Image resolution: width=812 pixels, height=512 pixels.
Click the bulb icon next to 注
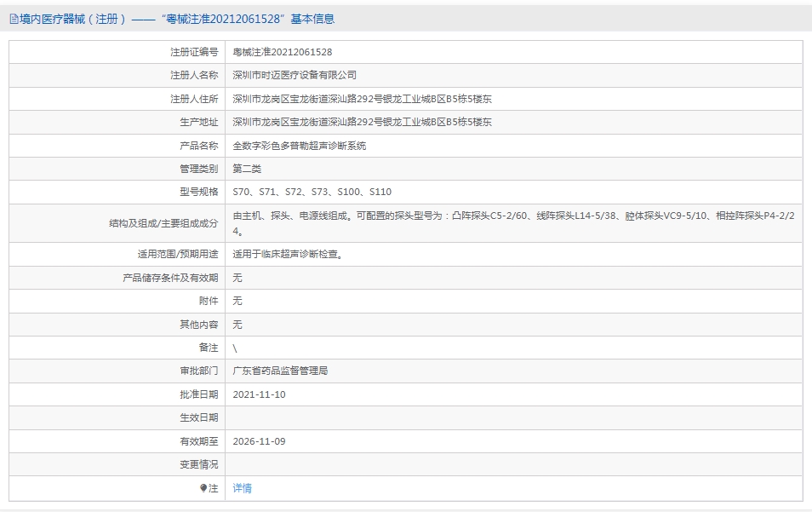click(x=203, y=488)
